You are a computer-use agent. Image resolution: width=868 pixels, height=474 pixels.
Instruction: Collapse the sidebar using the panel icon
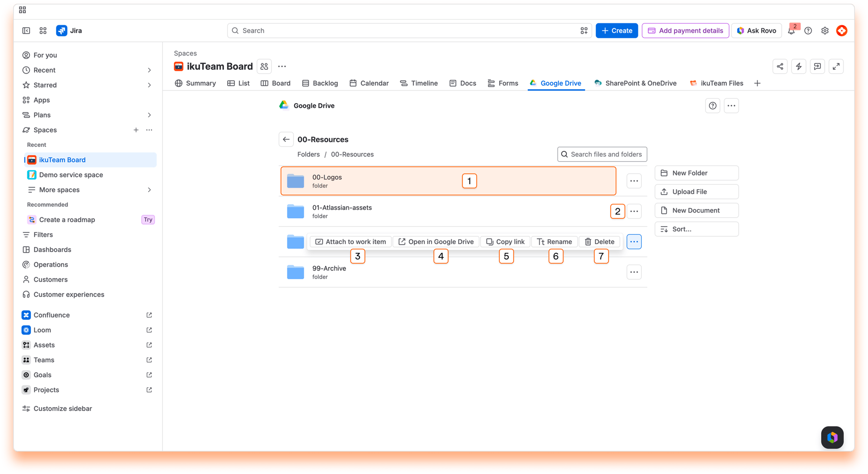26,30
